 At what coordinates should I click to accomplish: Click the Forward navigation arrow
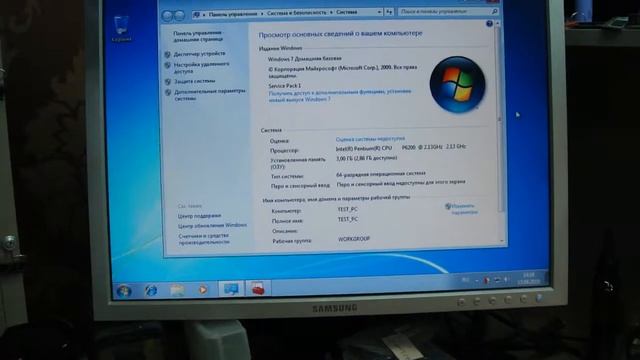click(179, 16)
